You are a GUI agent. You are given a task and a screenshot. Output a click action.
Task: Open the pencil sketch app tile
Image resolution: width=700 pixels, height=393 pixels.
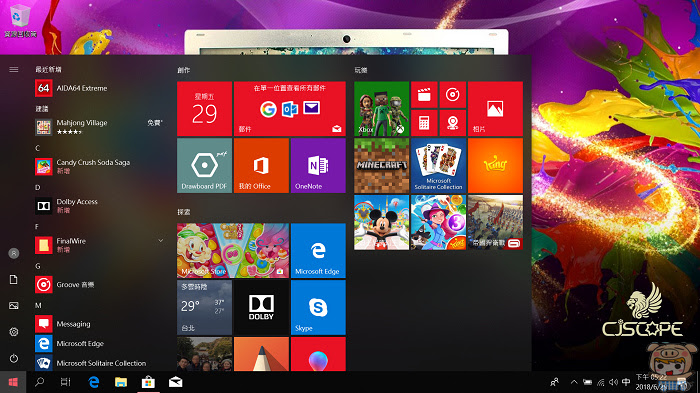click(x=261, y=354)
